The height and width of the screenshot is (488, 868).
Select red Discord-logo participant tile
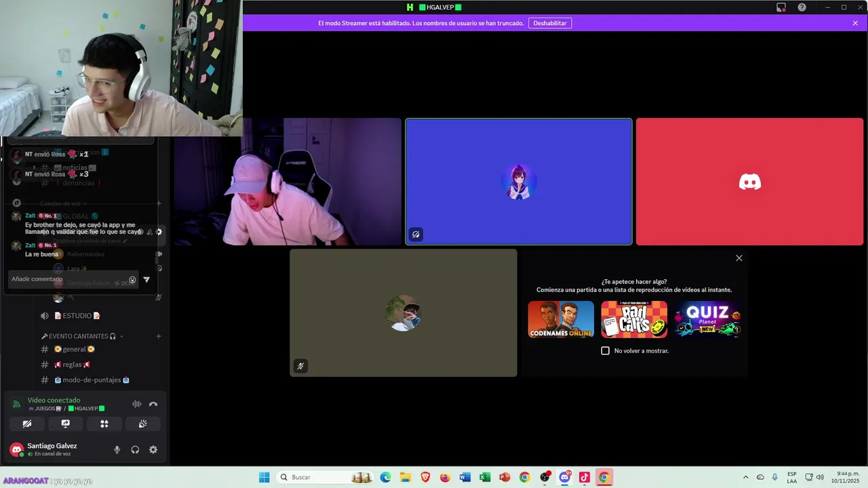(749, 182)
